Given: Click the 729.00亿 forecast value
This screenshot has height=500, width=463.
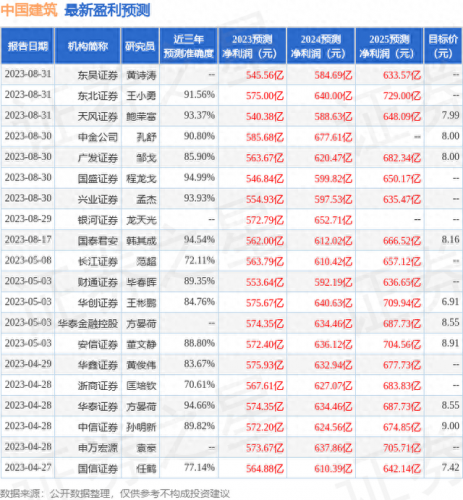Looking at the screenshot, I should coord(402,96).
